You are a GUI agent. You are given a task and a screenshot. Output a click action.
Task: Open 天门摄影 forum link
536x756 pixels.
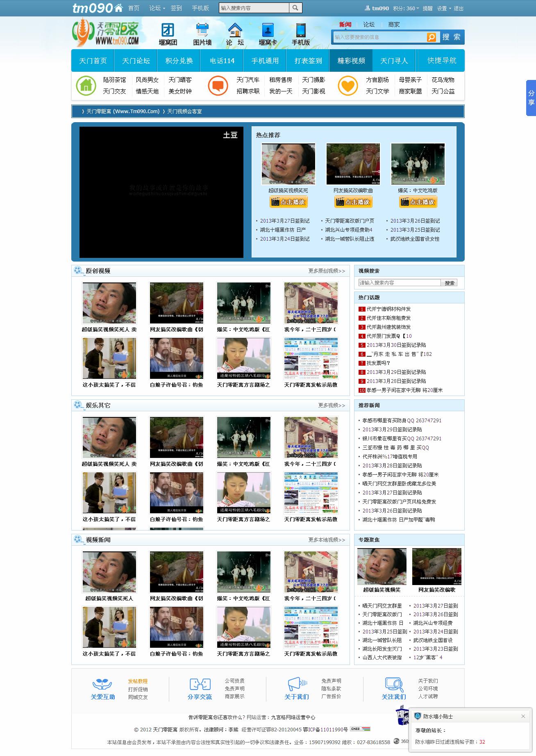pos(313,80)
